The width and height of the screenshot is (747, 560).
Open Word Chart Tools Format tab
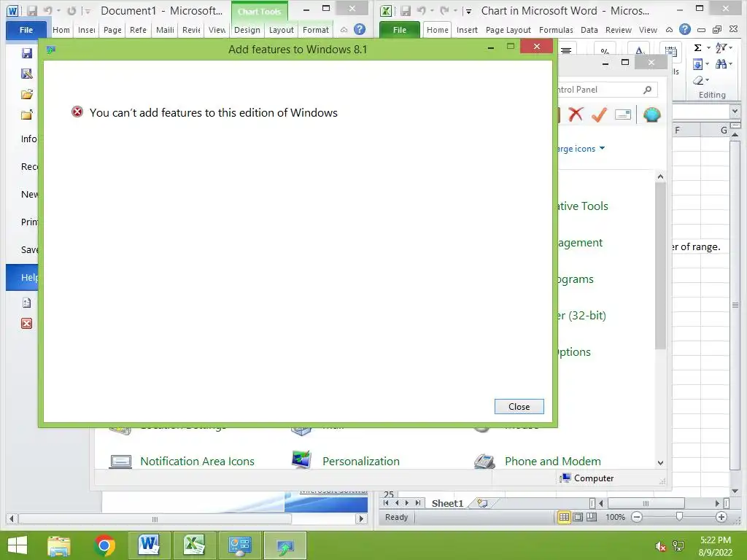(x=315, y=29)
